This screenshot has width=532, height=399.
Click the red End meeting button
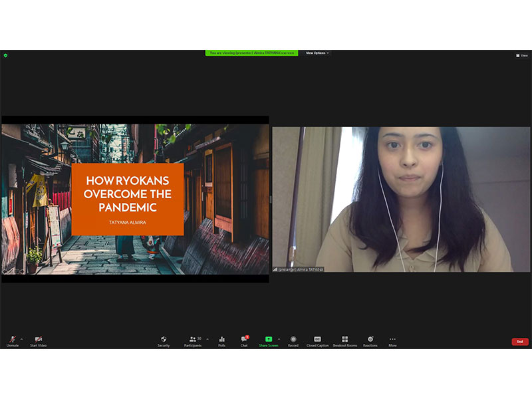(x=520, y=341)
